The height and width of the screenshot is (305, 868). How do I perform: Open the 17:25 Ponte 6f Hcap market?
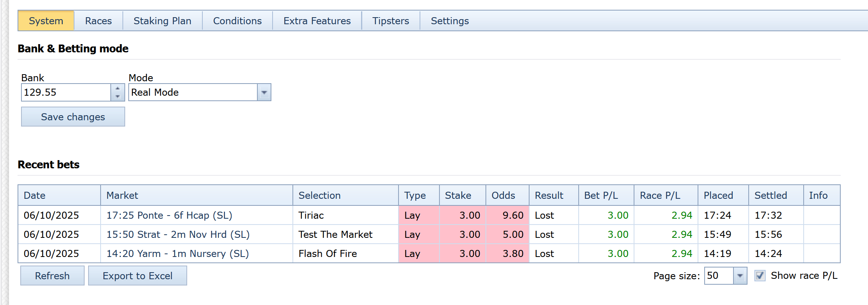169,215
